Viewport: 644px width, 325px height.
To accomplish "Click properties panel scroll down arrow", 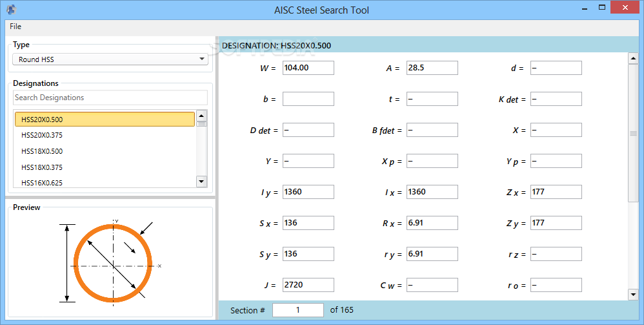I will (x=633, y=294).
